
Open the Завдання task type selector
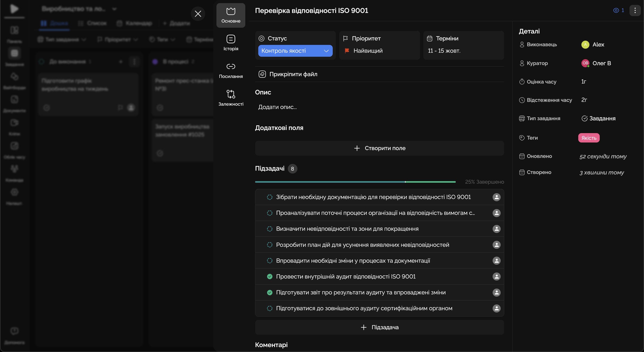(599, 118)
